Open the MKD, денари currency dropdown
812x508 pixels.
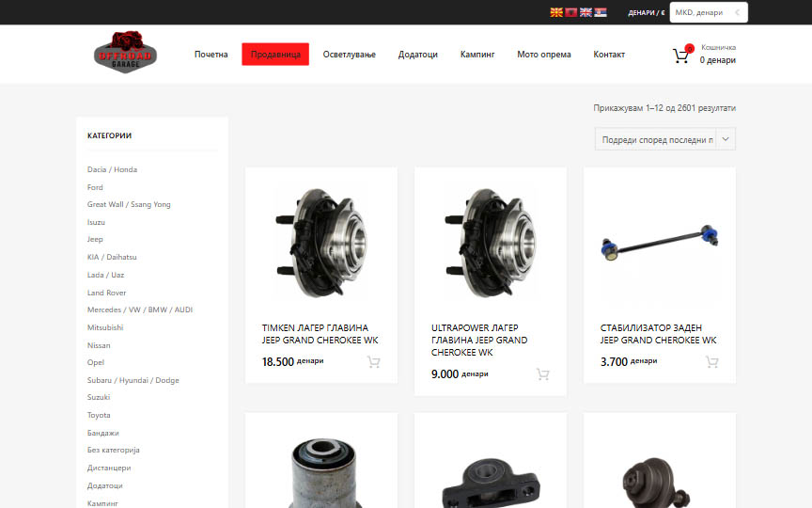pos(709,12)
